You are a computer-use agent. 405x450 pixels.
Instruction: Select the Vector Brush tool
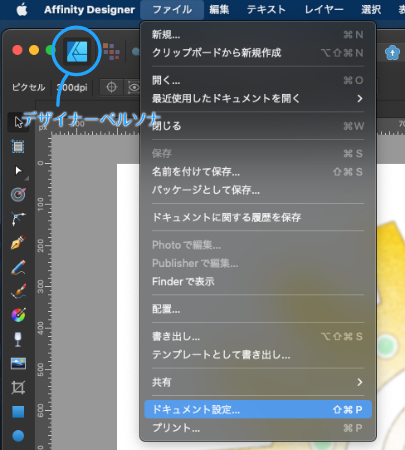18,291
